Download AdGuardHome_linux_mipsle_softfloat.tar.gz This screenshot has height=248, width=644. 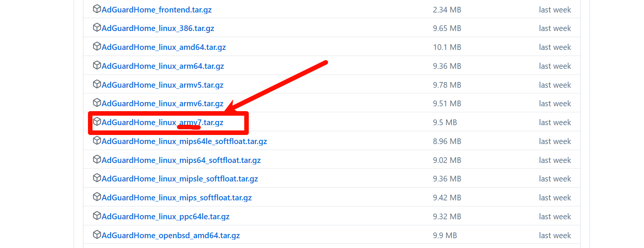(x=180, y=179)
